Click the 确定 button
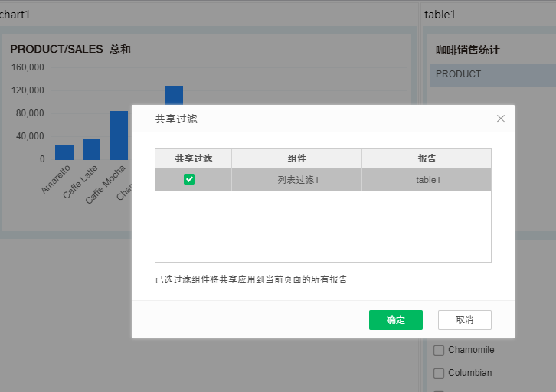Image resolution: width=556 pixels, height=392 pixels. [395, 320]
